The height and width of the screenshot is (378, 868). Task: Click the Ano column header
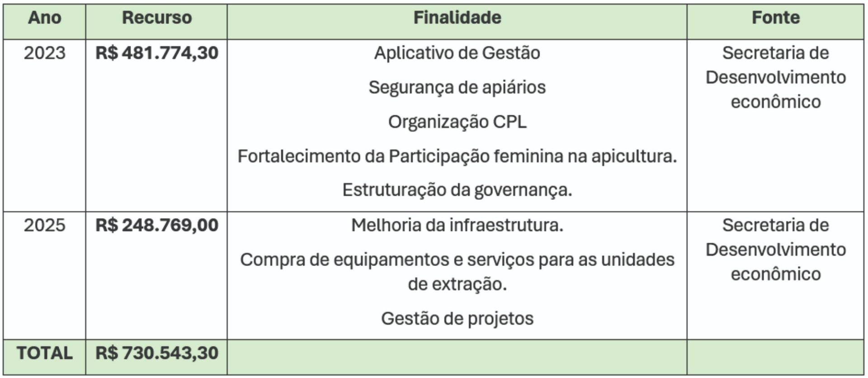click(x=44, y=18)
